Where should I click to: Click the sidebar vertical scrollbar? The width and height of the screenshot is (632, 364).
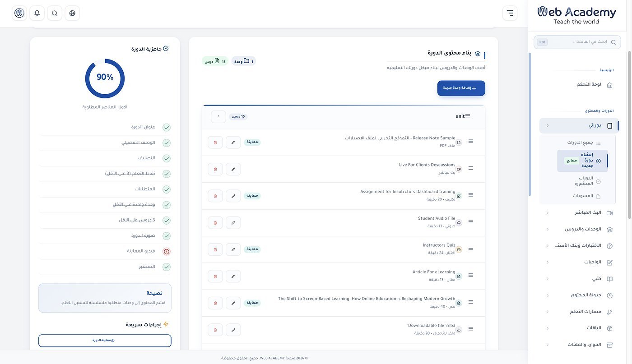(x=530, y=124)
